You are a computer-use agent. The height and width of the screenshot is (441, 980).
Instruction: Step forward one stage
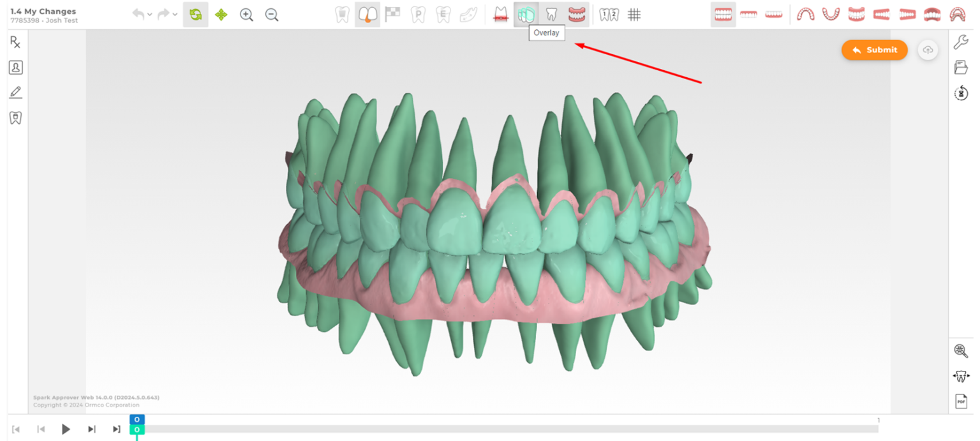tap(91, 430)
